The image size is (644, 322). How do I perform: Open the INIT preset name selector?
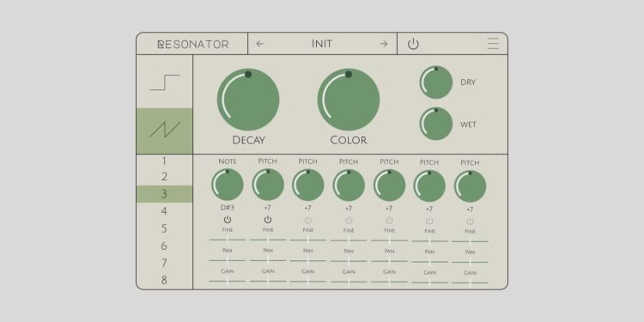point(322,44)
